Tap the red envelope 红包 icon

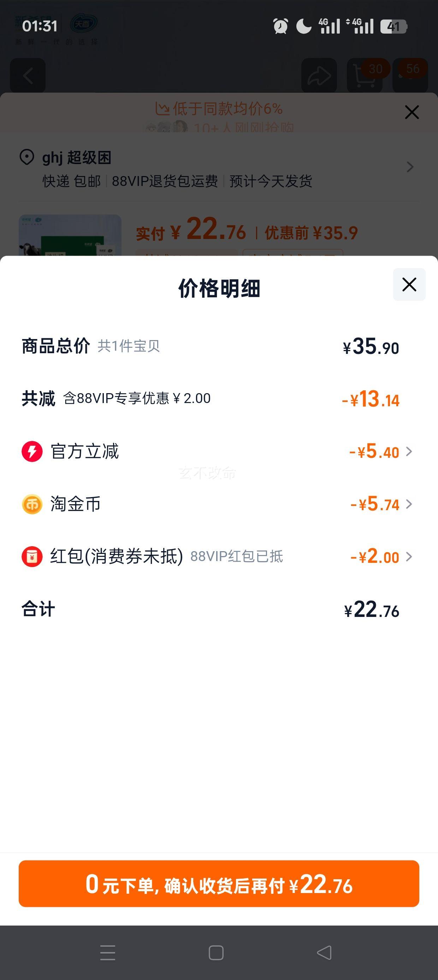tap(32, 556)
